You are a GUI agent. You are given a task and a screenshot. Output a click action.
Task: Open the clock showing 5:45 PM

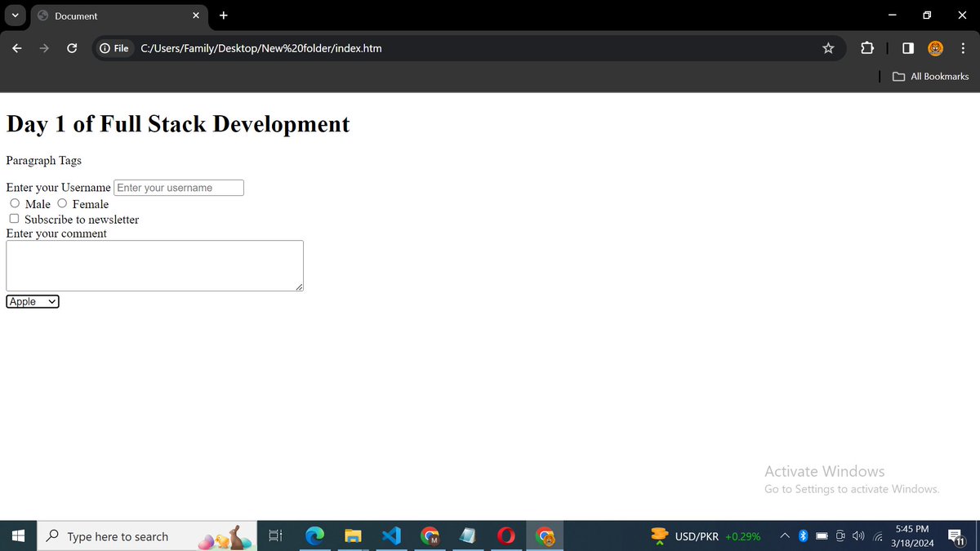[x=911, y=536]
